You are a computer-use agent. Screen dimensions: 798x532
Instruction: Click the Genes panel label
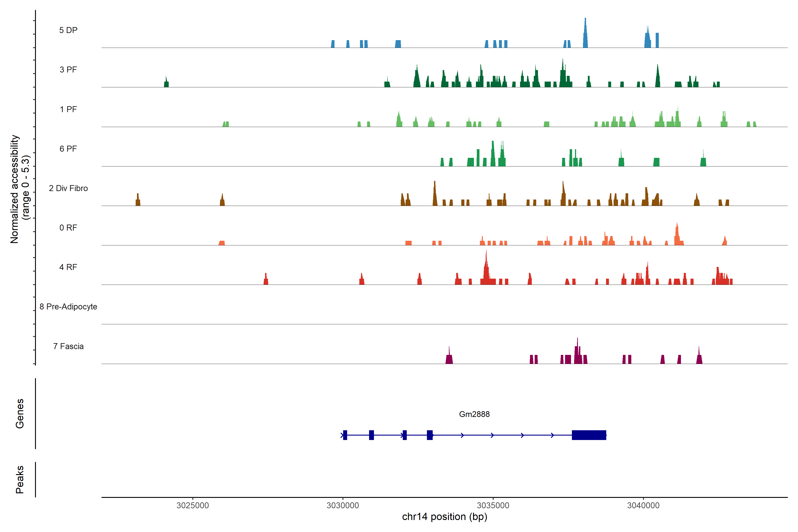20,414
